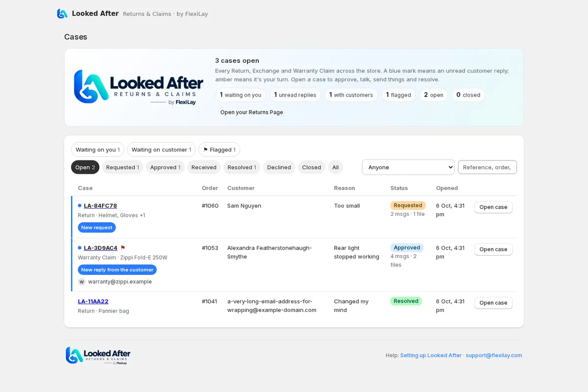The image size is (588, 392).
Task: Click Return · Pannier bag text
Action: click(103, 311)
